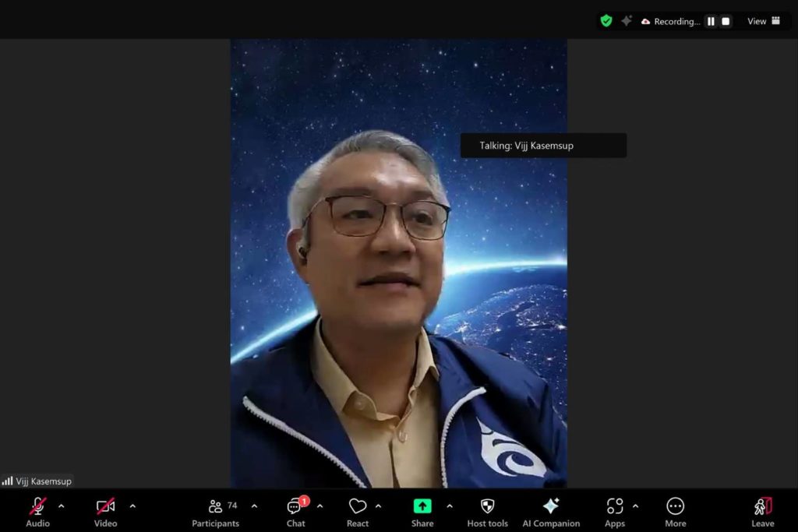This screenshot has height=532, width=798.
Task: Click the green encryption shield icon
Action: [606, 21]
